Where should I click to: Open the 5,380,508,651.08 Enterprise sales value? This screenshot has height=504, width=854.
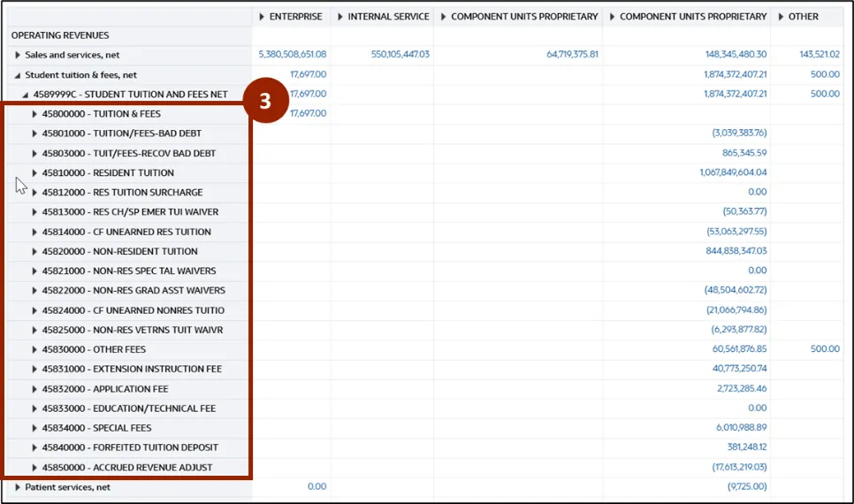click(x=293, y=55)
